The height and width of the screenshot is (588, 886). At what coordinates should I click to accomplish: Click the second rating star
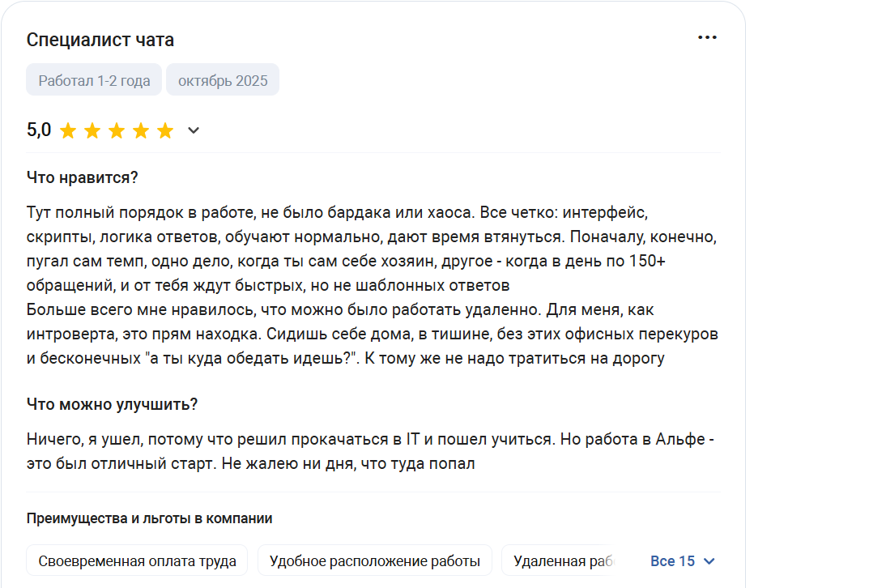(x=92, y=131)
